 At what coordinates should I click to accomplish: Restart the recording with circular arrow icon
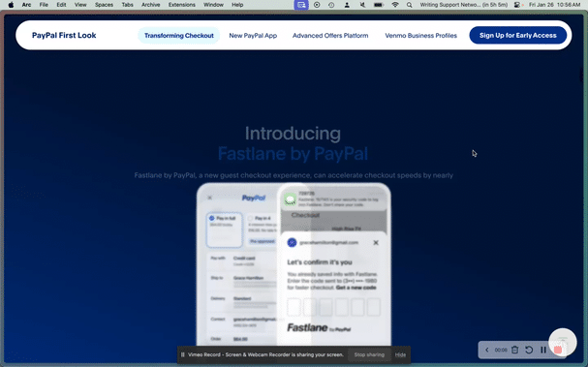pos(529,350)
